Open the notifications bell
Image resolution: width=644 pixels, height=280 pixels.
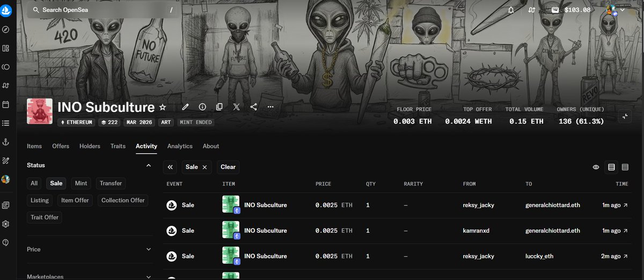tap(511, 10)
